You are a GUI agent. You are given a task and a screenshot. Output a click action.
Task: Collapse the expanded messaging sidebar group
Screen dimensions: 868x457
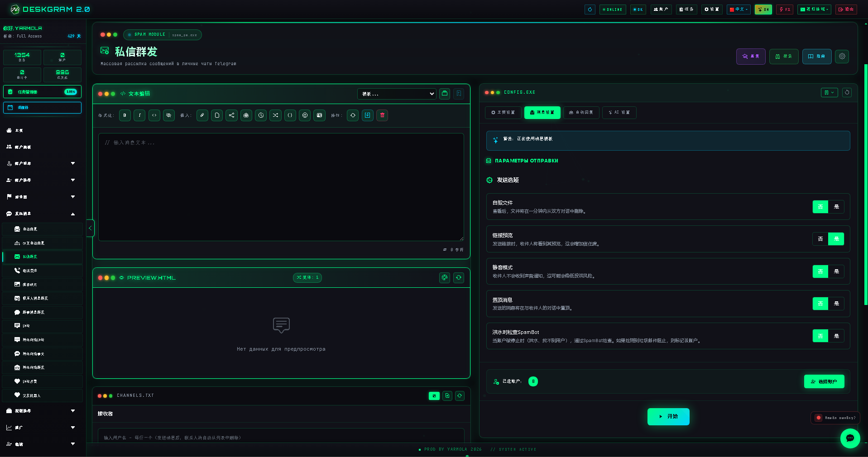point(42,214)
